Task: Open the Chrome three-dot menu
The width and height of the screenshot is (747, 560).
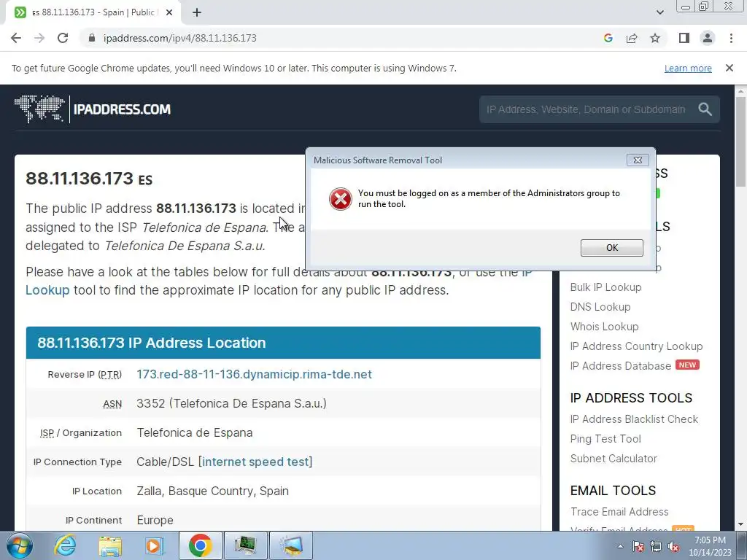Action: (731, 38)
